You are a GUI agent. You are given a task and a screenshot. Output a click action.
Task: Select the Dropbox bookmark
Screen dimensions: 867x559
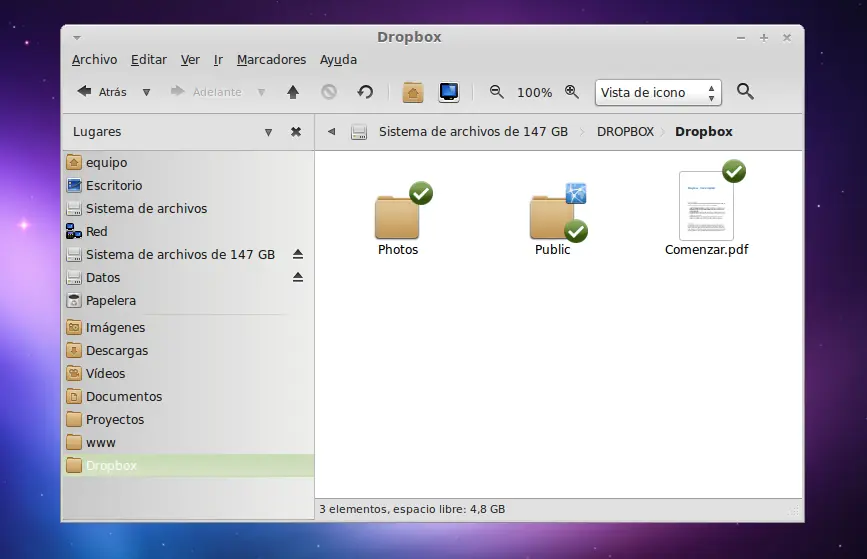[188, 466]
